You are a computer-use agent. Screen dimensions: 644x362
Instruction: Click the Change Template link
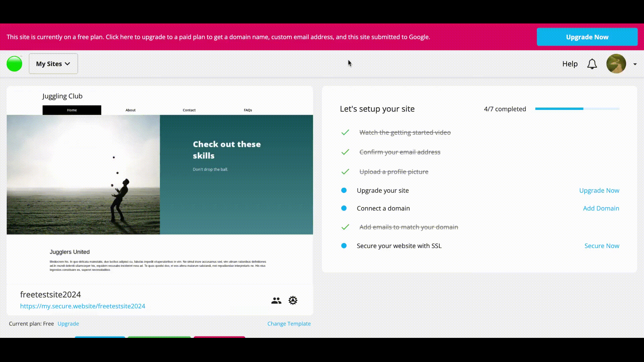pos(289,323)
